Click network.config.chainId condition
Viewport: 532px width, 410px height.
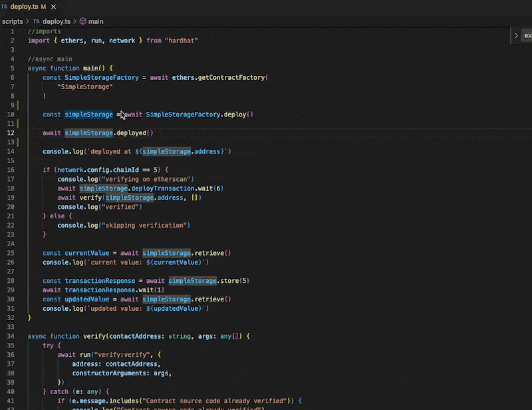click(98, 170)
